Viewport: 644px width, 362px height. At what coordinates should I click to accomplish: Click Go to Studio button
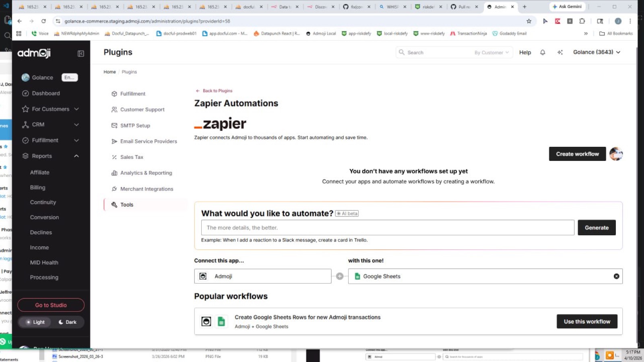coord(51,305)
